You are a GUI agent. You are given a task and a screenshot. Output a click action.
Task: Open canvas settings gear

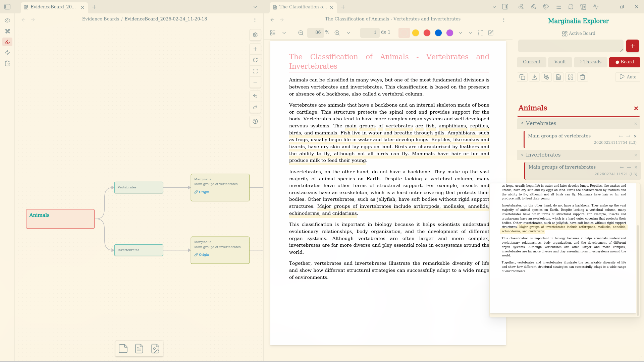point(255,35)
